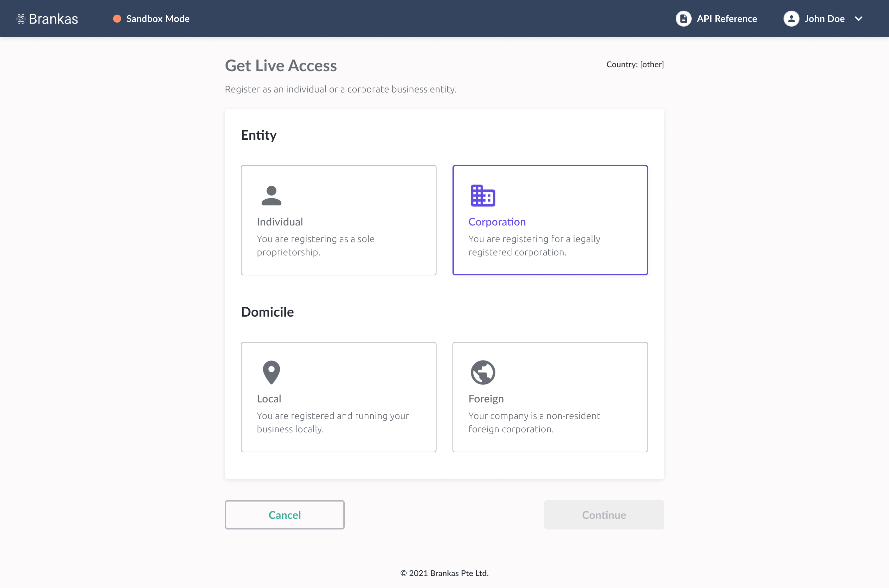Click the Individual person silhouette icon

(271, 195)
